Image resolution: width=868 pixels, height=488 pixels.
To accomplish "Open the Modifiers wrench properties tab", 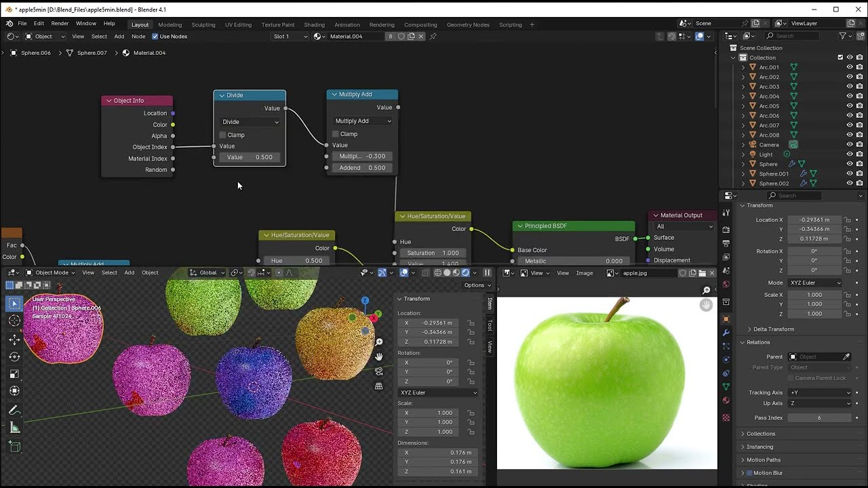I will 726,333.
